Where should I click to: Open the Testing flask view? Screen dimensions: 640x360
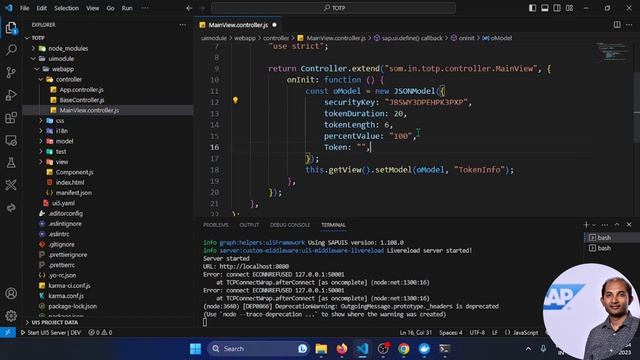point(11,162)
